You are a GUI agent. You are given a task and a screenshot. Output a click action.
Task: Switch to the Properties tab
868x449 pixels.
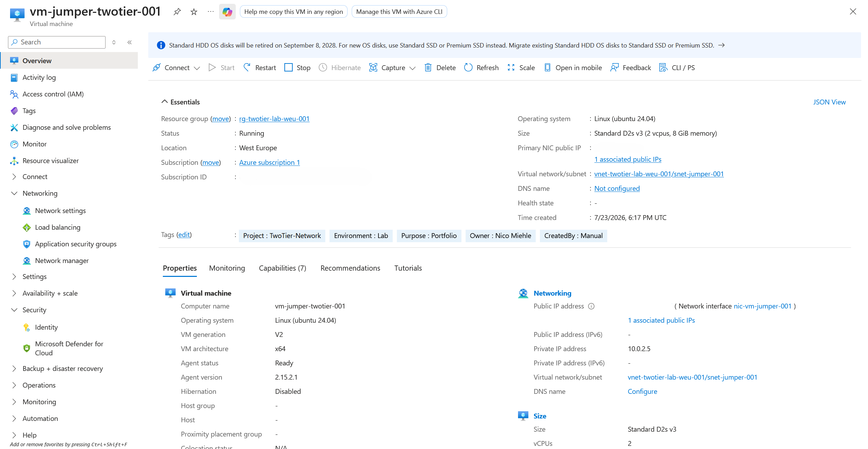coord(180,268)
